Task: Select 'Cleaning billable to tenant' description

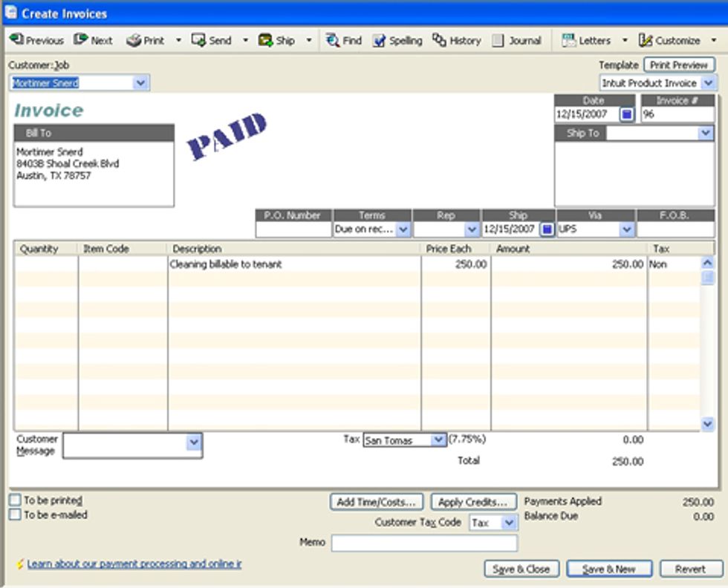Action: (226, 264)
